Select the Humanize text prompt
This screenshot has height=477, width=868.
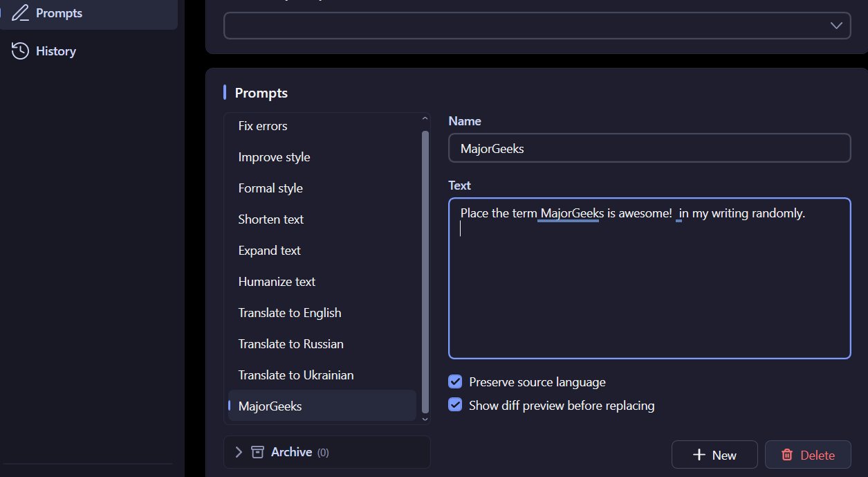coord(322,282)
